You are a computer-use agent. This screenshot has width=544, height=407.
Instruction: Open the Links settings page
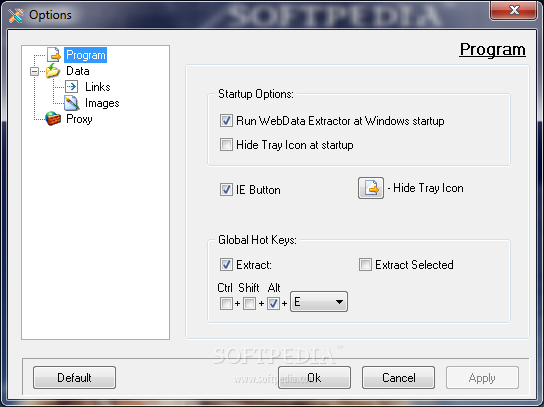pyautogui.click(x=98, y=87)
